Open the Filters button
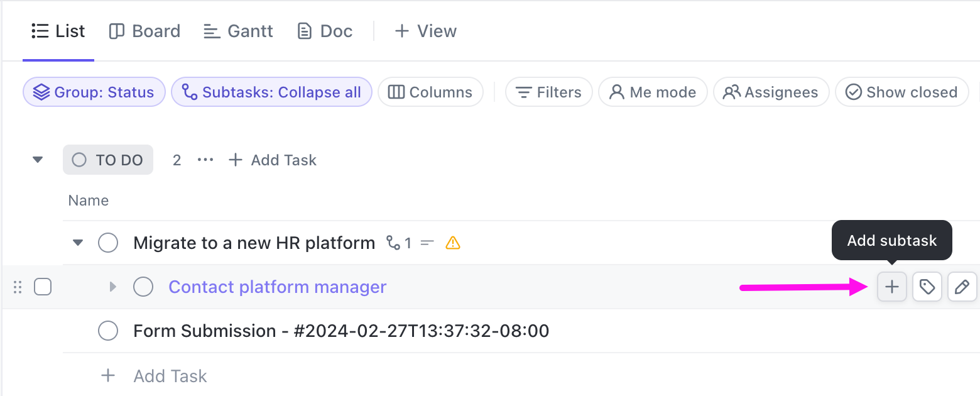Viewport: 980px width, 396px height. click(x=548, y=92)
